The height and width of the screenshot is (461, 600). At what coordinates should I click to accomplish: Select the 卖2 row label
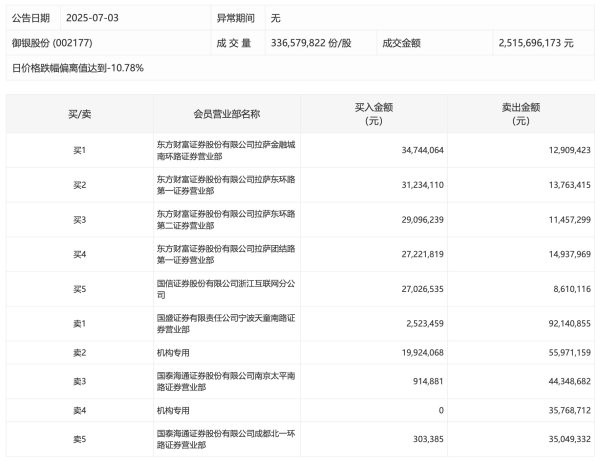pos(80,353)
